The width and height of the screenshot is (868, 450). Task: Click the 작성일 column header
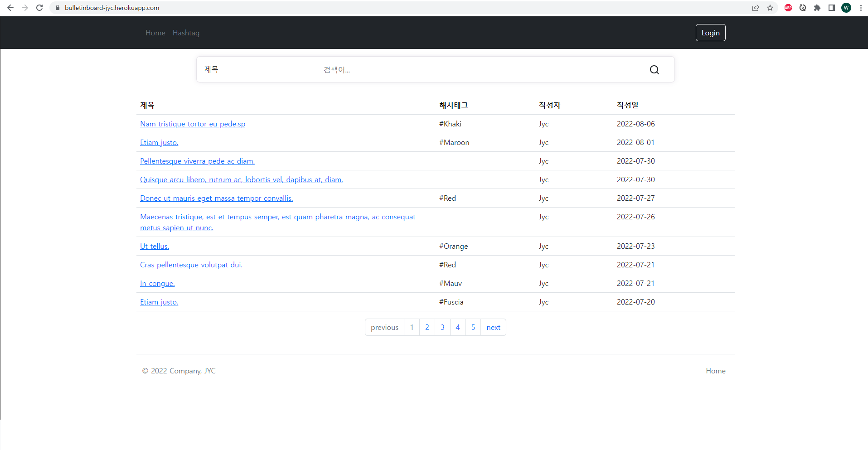(x=627, y=105)
